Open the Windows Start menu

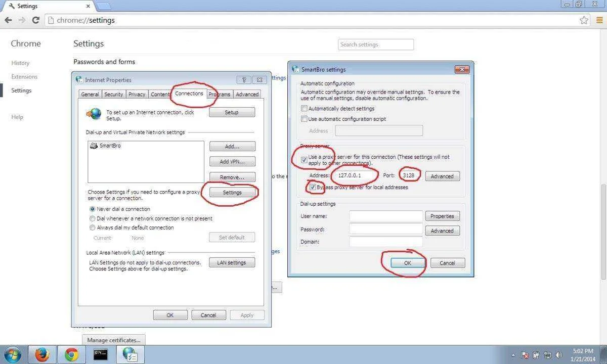tap(12, 355)
